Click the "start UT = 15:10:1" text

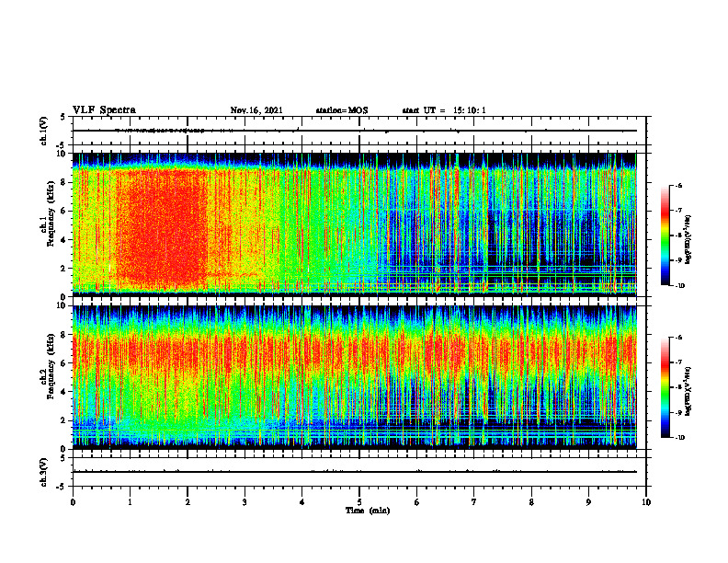pyautogui.click(x=444, y=110)
